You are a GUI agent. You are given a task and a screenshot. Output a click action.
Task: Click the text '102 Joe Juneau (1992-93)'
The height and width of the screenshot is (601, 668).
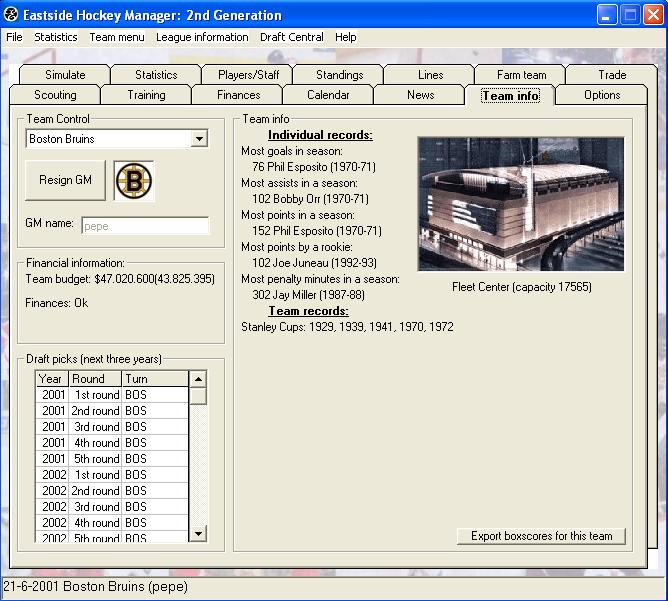pos(314,263)
